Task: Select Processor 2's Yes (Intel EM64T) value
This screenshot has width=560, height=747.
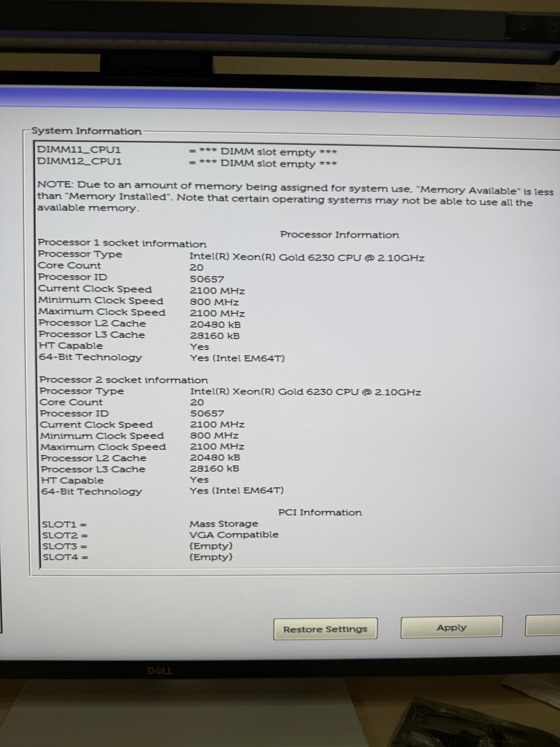Action: point(237,491)
